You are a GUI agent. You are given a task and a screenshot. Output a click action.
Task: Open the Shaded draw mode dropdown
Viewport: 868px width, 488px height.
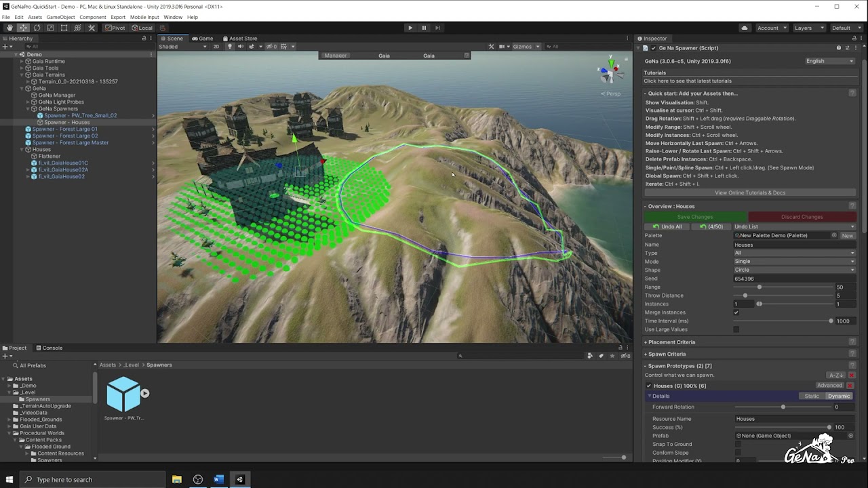click(x=183, y=47)
